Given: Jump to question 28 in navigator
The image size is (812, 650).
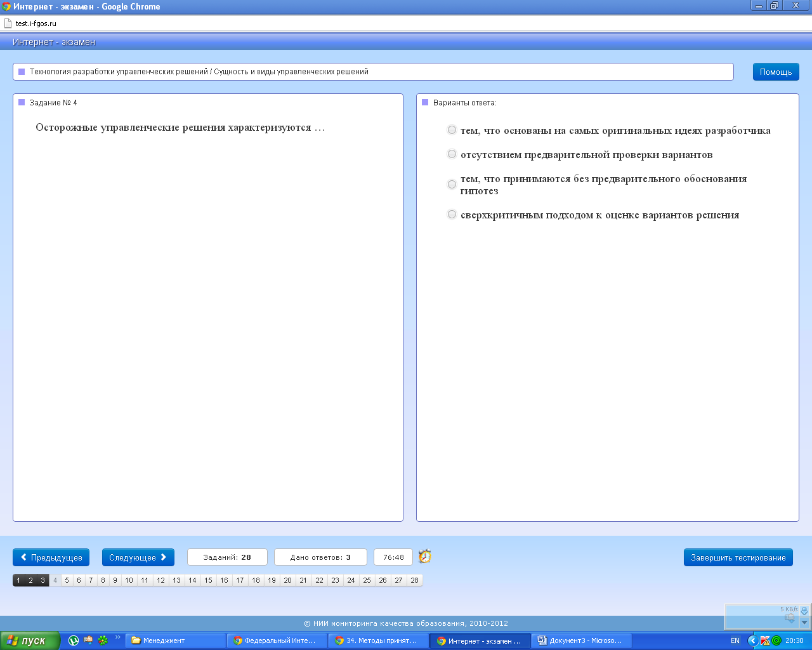Looking at the screenshot, I should pyautogui.click(x=414, y=580).
